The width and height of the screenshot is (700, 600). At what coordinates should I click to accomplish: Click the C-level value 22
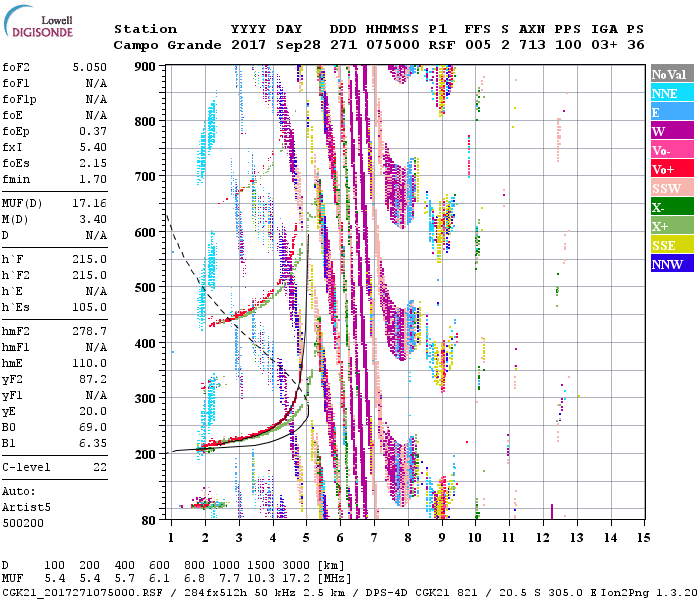click(x=100, y=467)
